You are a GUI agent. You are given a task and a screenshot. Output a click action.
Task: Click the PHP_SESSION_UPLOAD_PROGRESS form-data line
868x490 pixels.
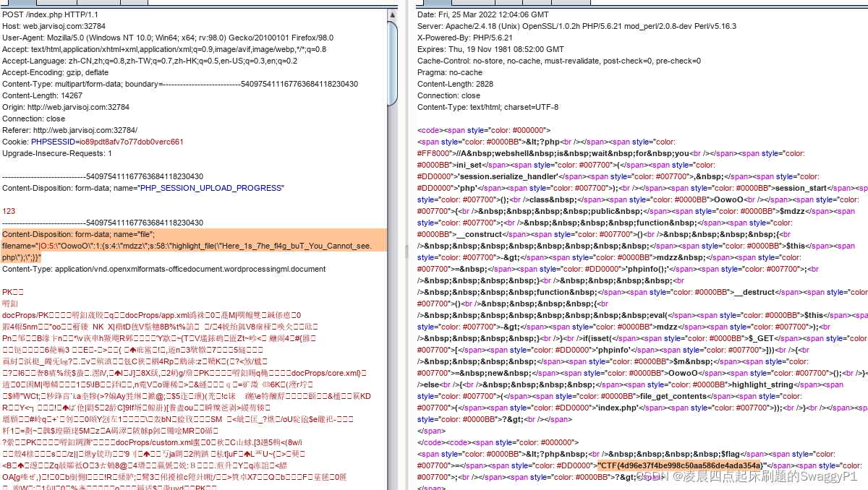(x=143, y=188)
